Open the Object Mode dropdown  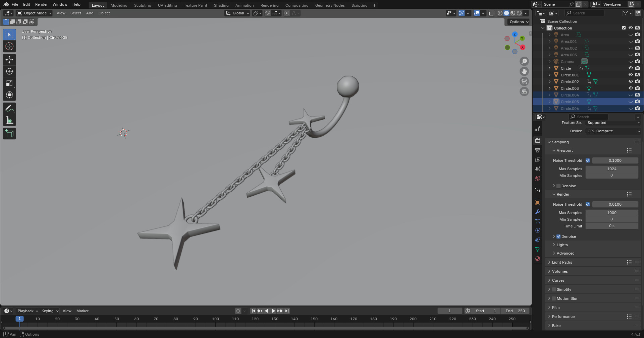tap(35, 13)
